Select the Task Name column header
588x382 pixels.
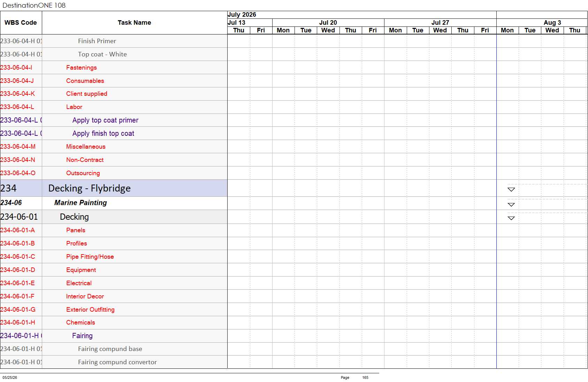click(x=135, y=23)
